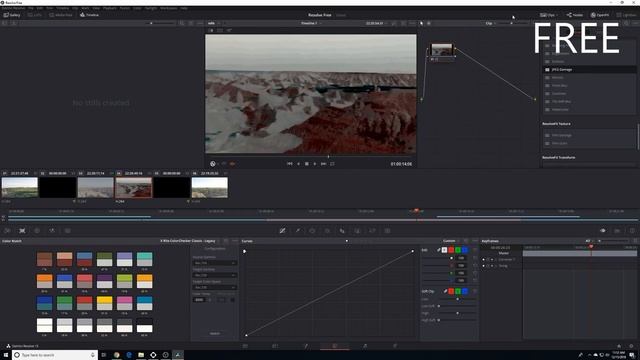Image resolution: width=640 pixels, height=360 pixels.
Task: Click the Edit curve pencil icon
Action: pyautogui.click(x=439, y=250)
